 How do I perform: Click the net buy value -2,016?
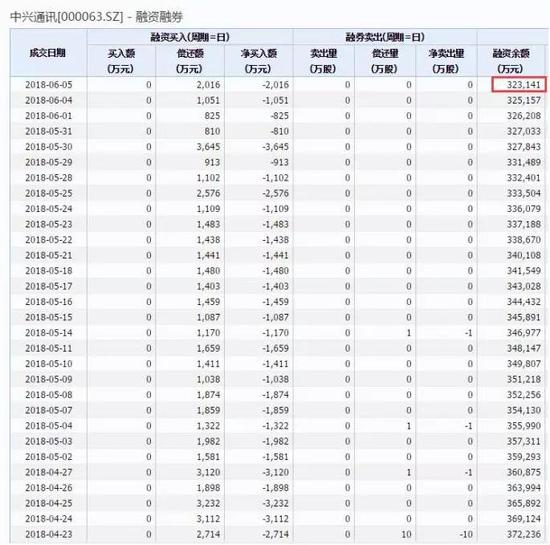[x=275, y=85]
